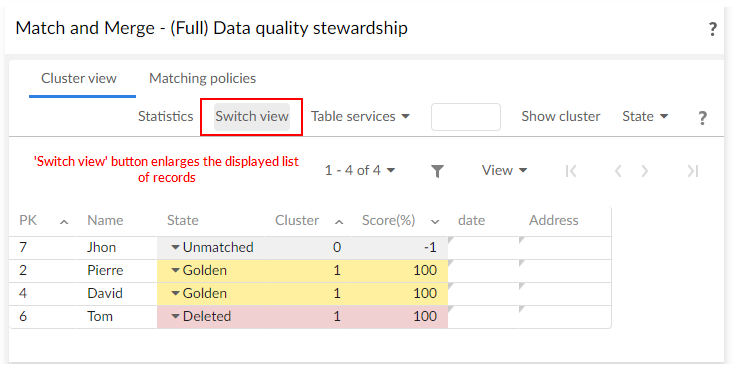The width and height of the screenshot is (733, 371).
Task: Click the Switch view button
Action: click(252, 116)
